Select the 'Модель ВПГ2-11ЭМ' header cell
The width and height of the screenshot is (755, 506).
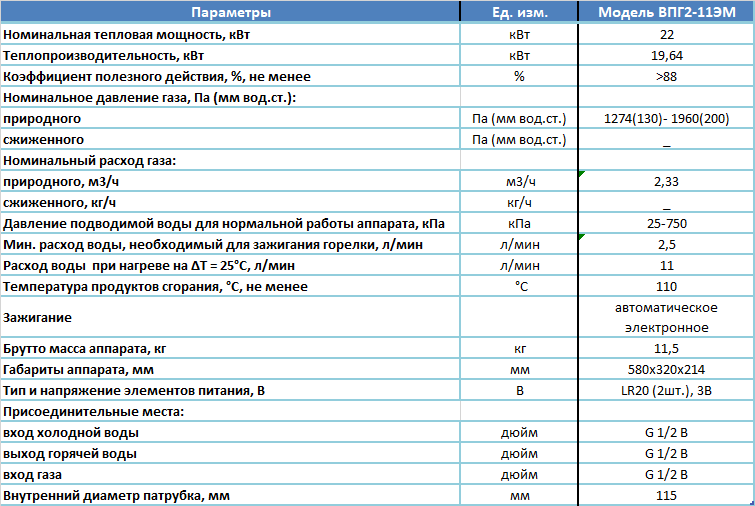666,12
